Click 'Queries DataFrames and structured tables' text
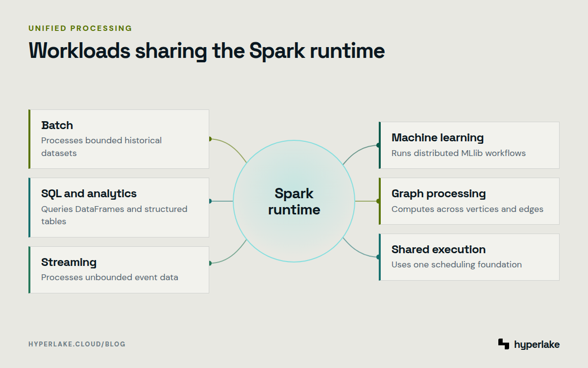This screenshot has height=368, width=588. (x=114, y=215)
